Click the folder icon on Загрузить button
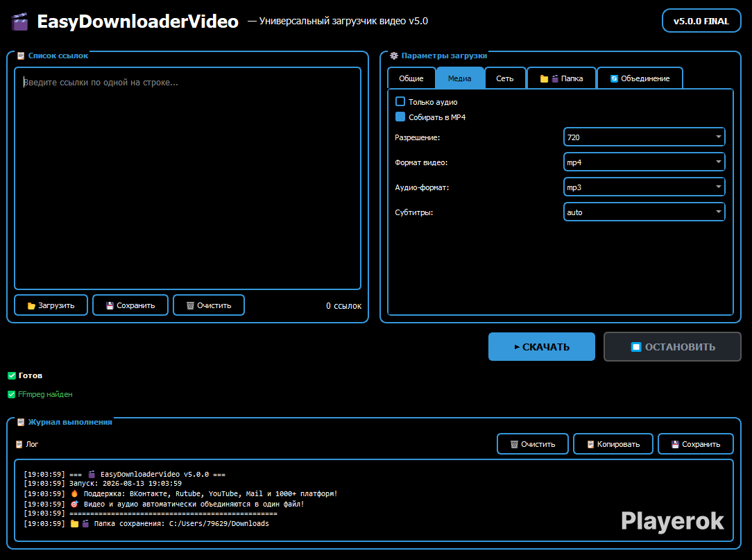752x560 pixels. [x=32, y=305]
